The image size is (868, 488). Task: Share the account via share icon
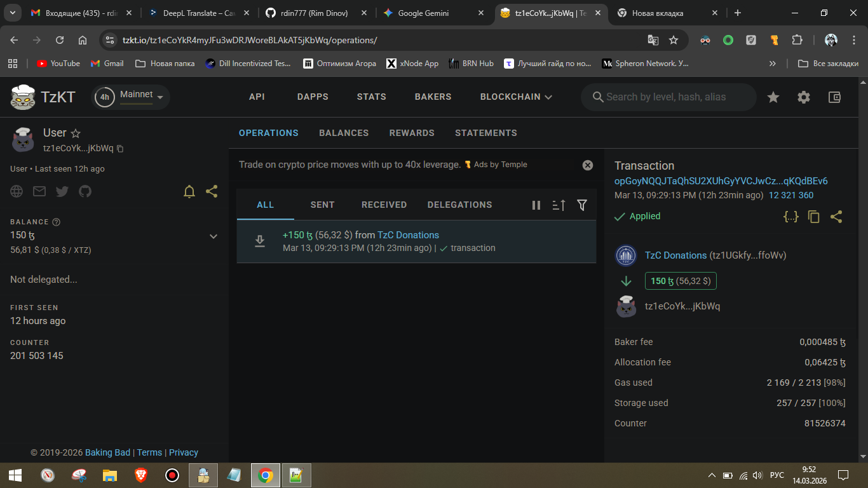(x=212, y=191)
